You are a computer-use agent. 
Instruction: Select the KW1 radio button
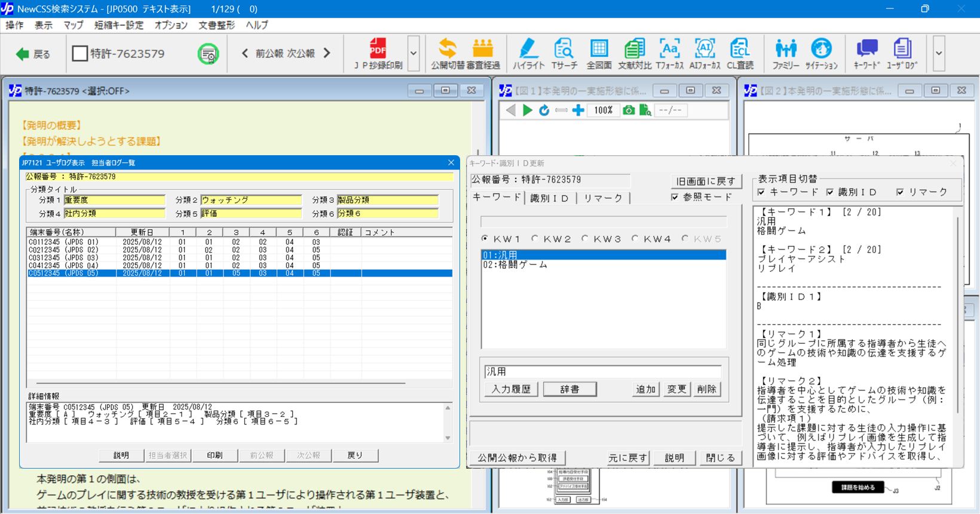tap(485, 238)
